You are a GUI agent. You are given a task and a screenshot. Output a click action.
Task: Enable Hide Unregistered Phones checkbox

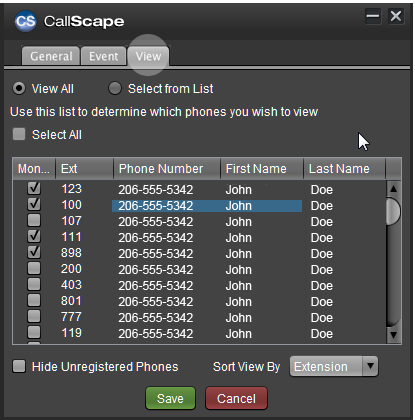19,366
